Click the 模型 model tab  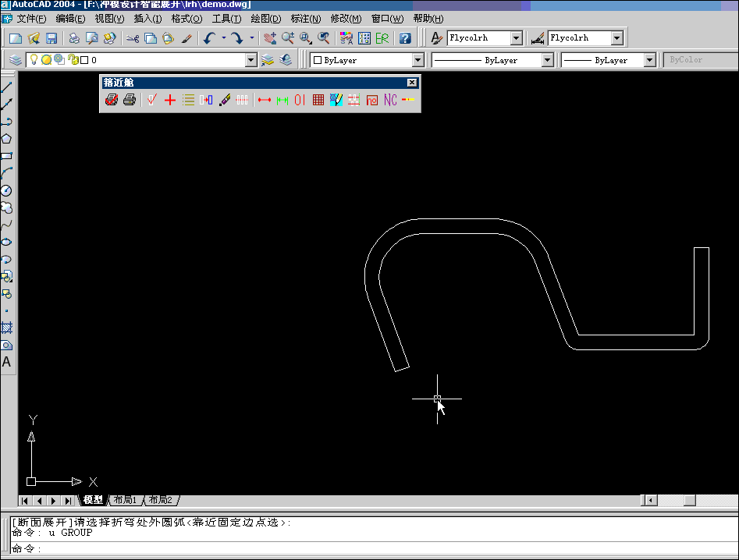click(94, 500)
